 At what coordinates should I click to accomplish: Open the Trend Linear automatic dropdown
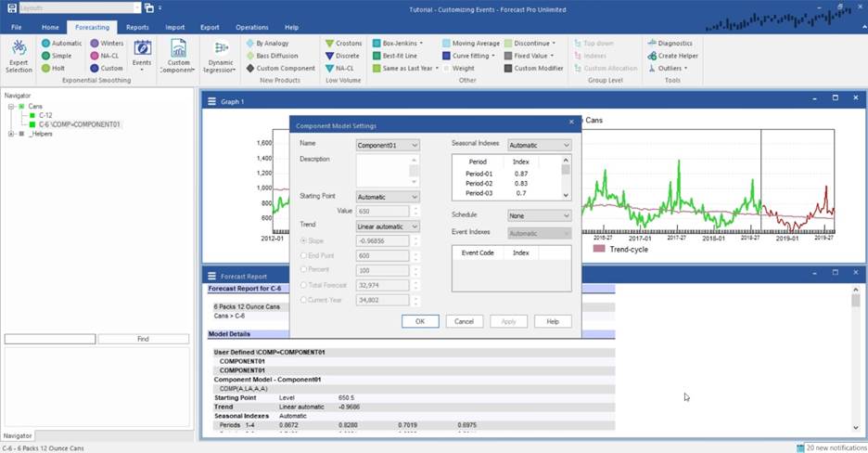[388, 226]
